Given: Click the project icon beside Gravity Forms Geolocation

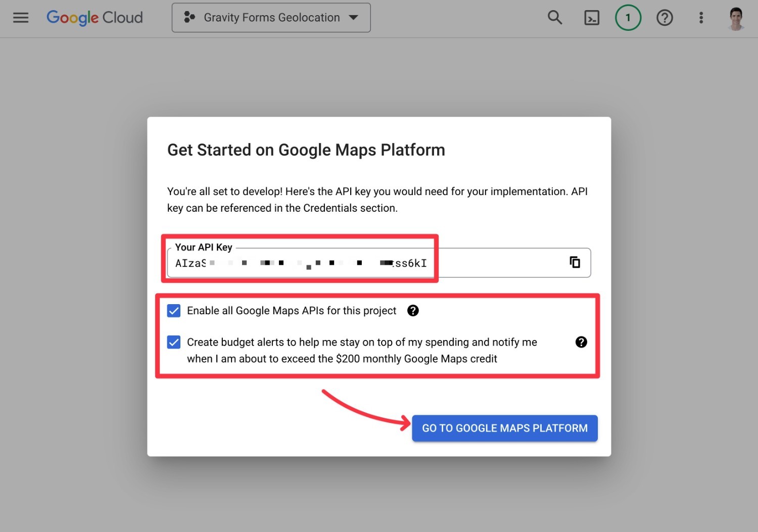Looking at the screenshot, I should [x=189, y=17].
